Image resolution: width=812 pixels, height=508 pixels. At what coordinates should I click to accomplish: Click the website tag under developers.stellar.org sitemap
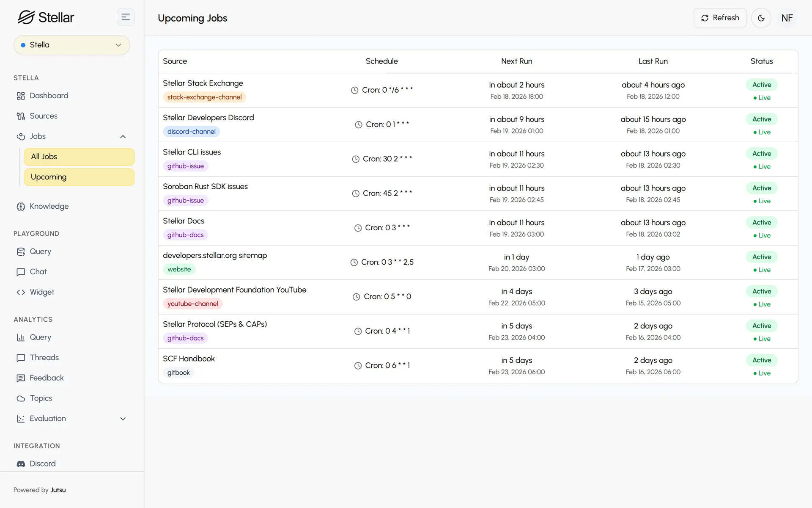coord(179,269)
